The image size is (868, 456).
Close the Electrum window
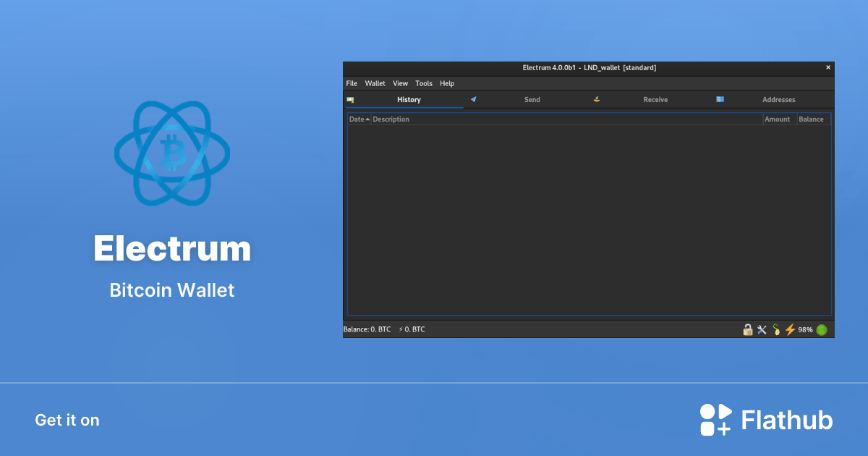(x=828, y=67)
